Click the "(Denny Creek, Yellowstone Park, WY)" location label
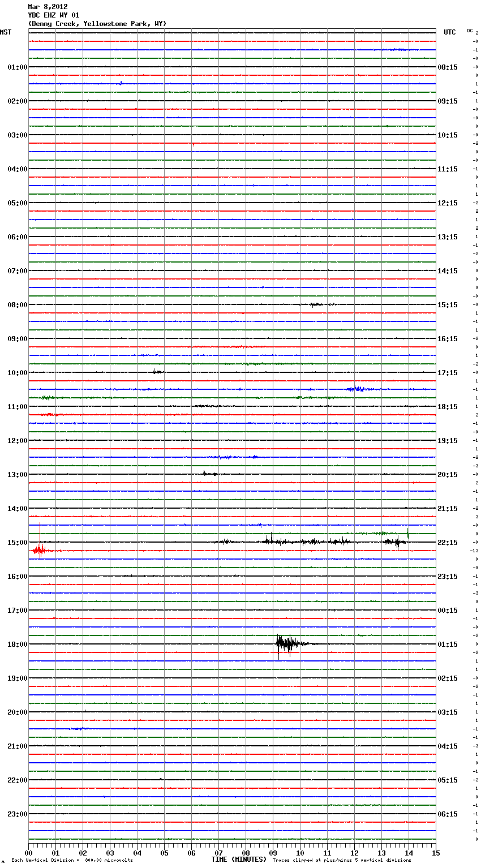481x868 pixels. coord(97,24)
